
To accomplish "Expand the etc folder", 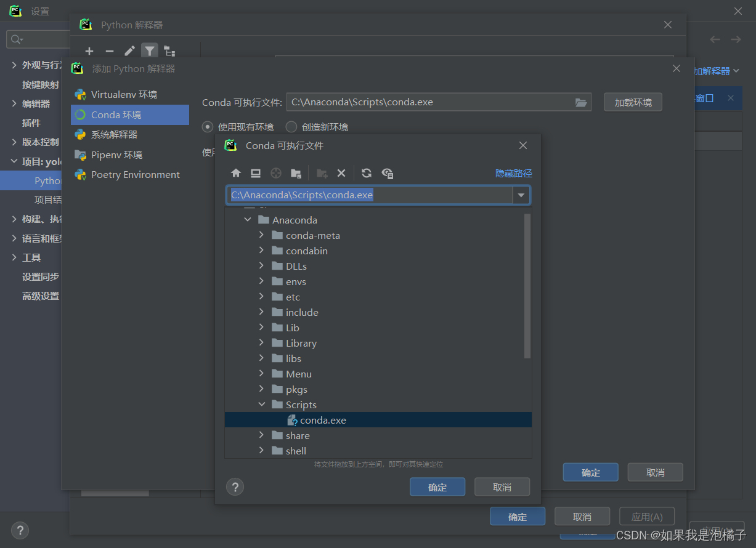I will (x=261, y=297).
